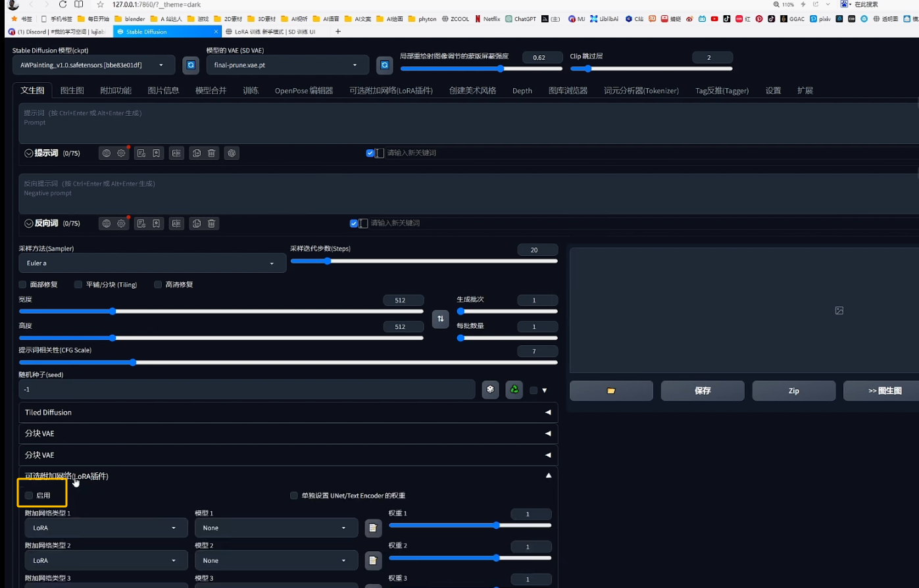The height and width of the screenshot is (588, 919).
Task: Open favorites bookmark icon in 提示词 toolbar
Action: (157, 153)
